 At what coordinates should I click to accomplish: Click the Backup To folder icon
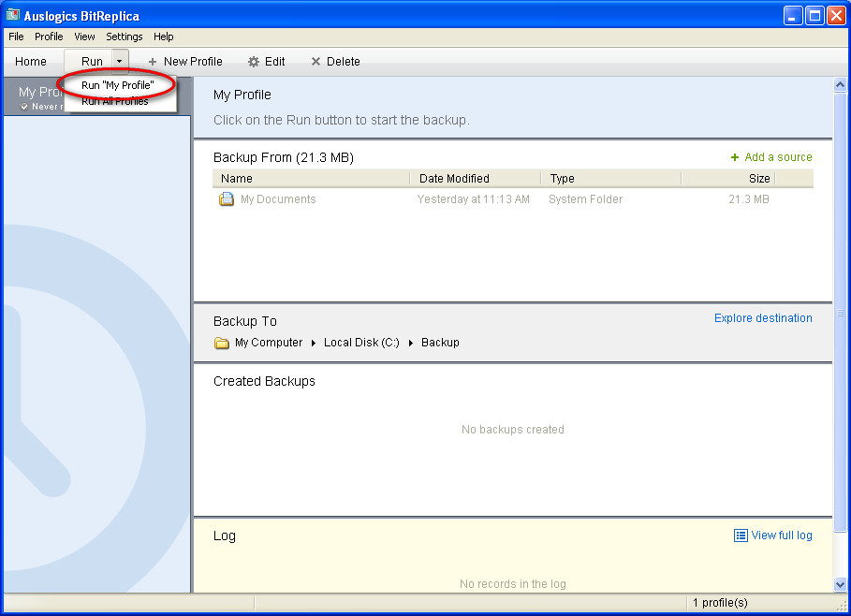(222, 343)
